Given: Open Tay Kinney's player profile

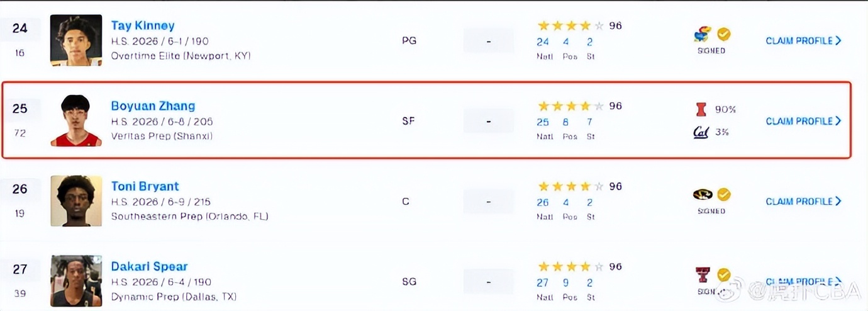Looking at the screenshot, I should pyautogui.click(x=143, y=26).
